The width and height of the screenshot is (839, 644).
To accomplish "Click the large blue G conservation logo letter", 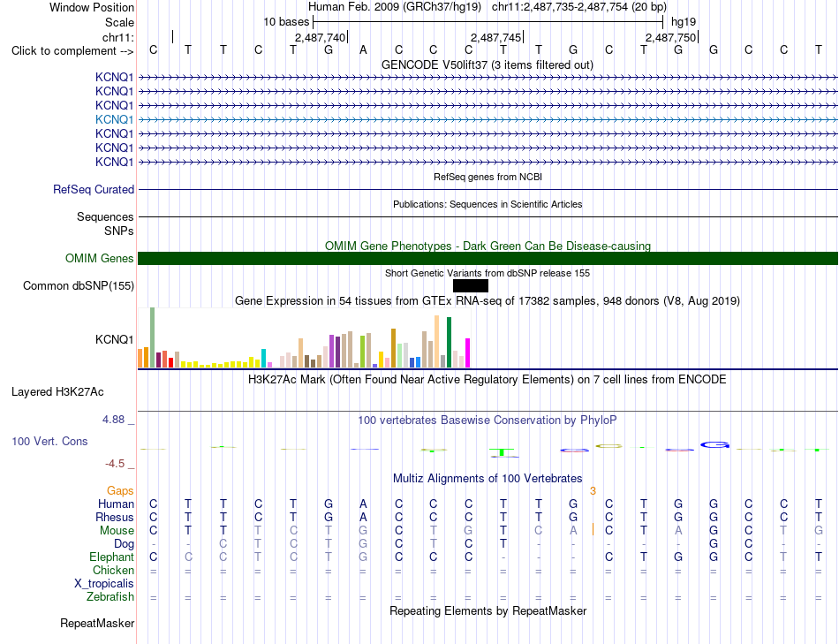I will [x=714, y=445].
